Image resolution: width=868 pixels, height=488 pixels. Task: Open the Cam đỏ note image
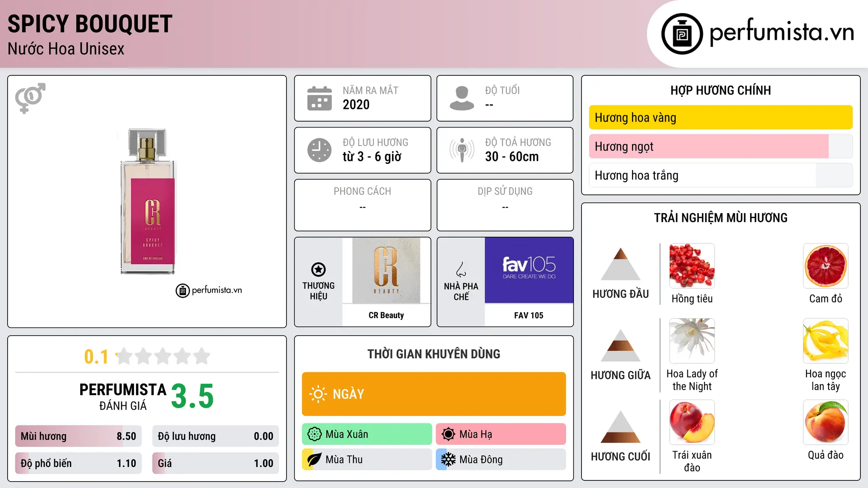(x=826, y=266)
